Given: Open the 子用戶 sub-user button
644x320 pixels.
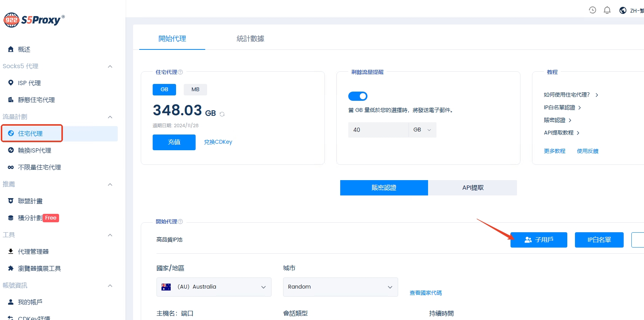Looking at the screenshot, I should [x=539, y=240].
